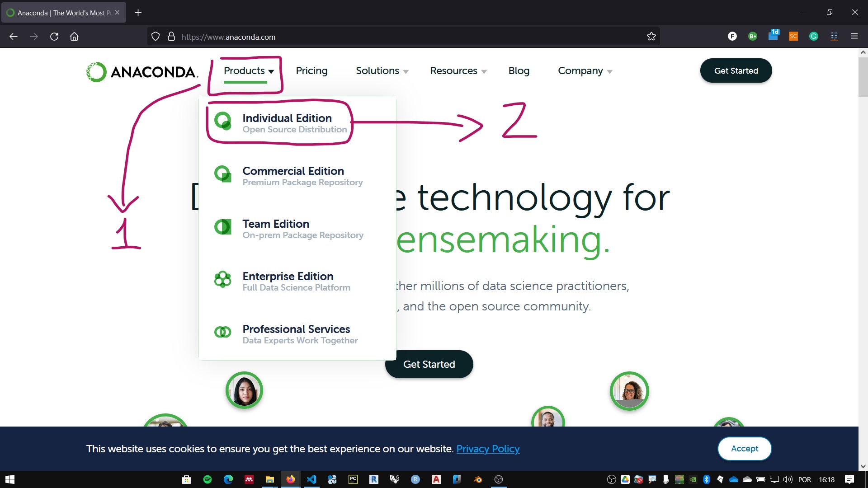Click the Enterprise Edition cluster icon
The width and height of the screenshot is (868, 488).
click(223, 279)
